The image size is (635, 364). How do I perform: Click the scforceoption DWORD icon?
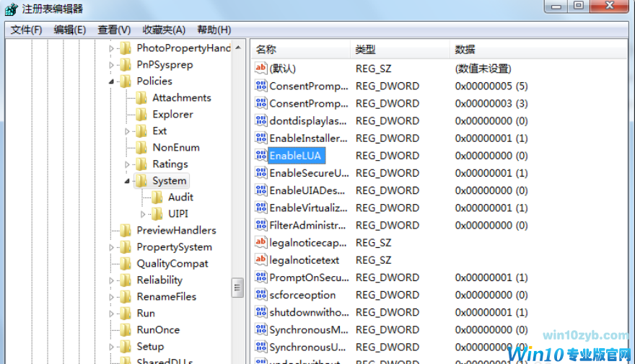(260, 294)
